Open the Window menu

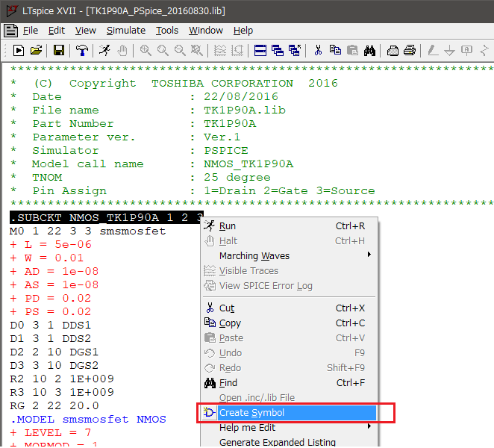206,31
